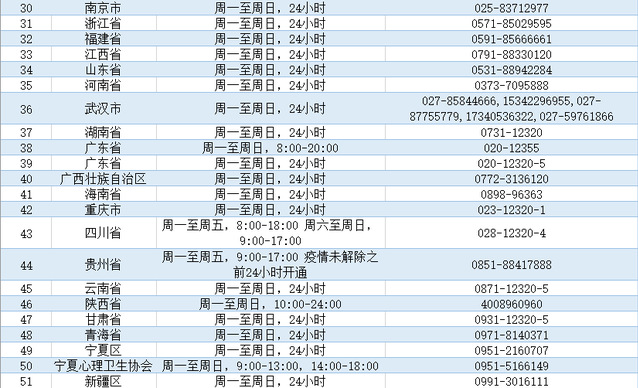The image size is (638, 388).
Task: Select the 福建省 cell in row 32
Action: point(103,39)
